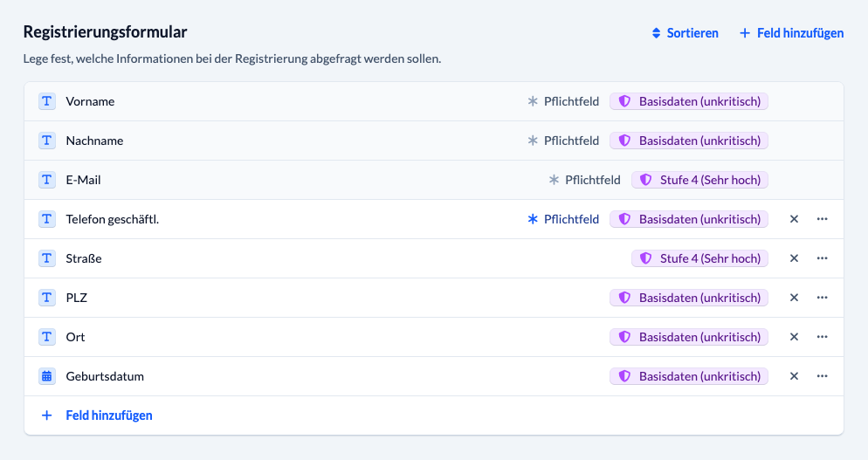Delete the Straße field using X icon

(794, 258)
